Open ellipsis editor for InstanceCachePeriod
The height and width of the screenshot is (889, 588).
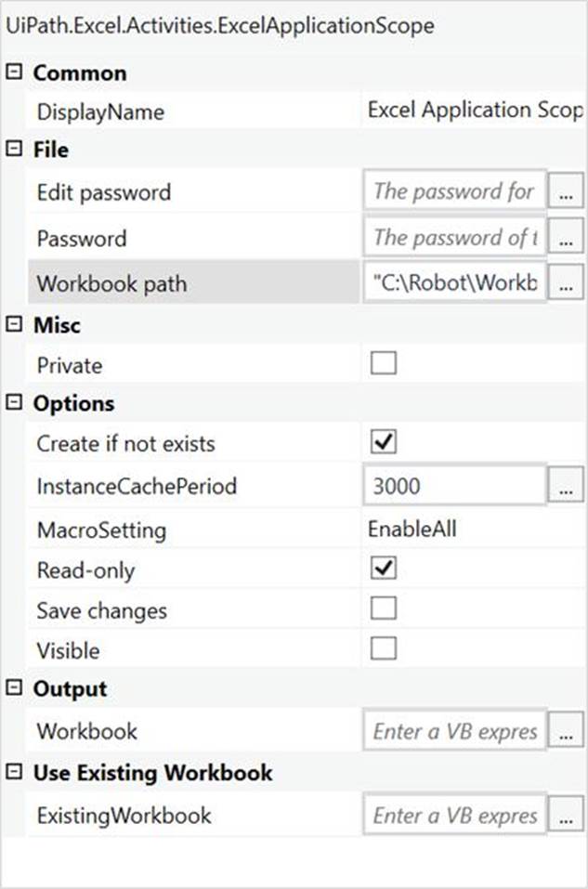pyautogui.click(x=565, y=487)
